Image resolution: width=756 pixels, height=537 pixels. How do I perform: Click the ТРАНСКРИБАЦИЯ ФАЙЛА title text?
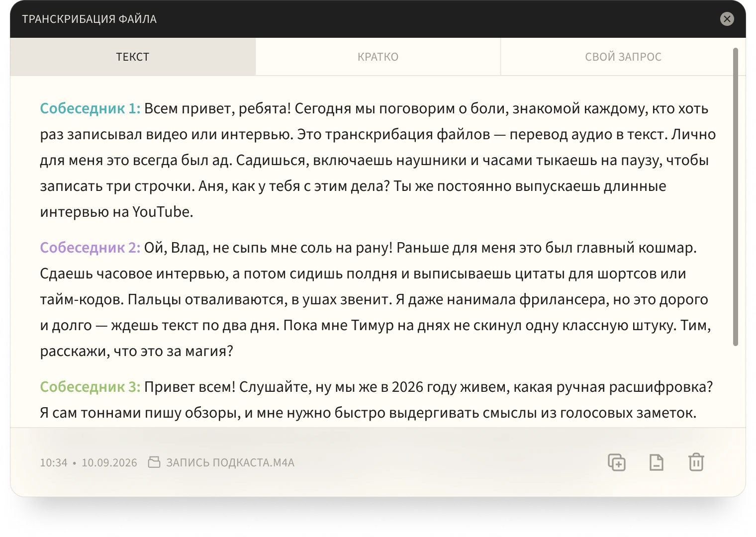click(x=90, y=19)
